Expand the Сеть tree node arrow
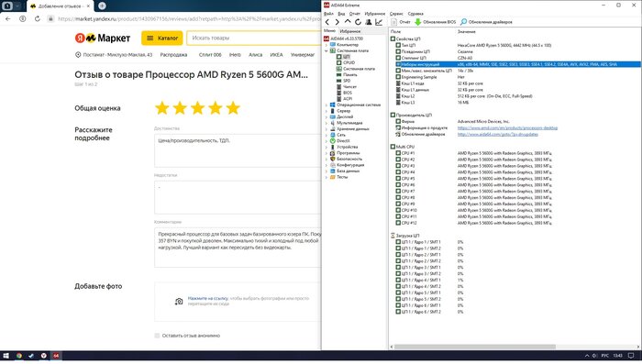This screenshot has height=364, width=642. point(327,135)
